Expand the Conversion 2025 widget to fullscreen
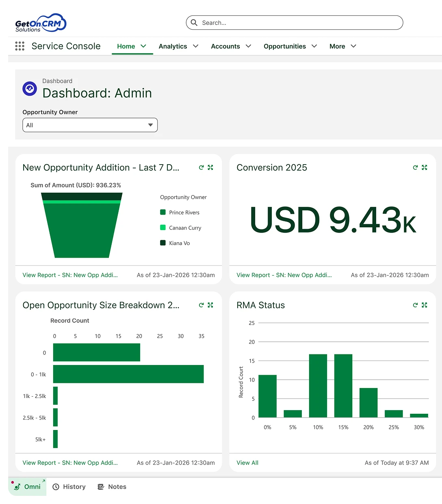 (x=424, y=167)
